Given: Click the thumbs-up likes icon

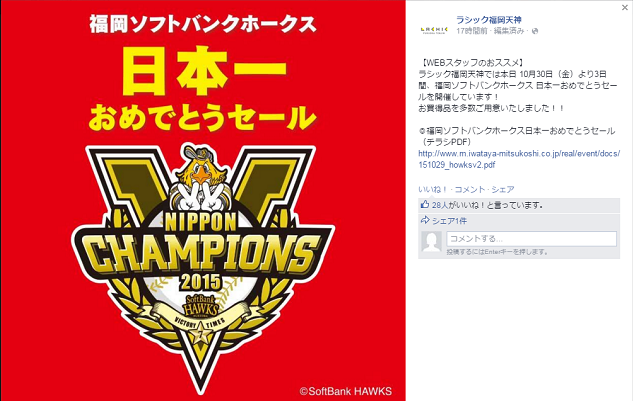Looking at the screenshot, I should [x=425, y=204].
